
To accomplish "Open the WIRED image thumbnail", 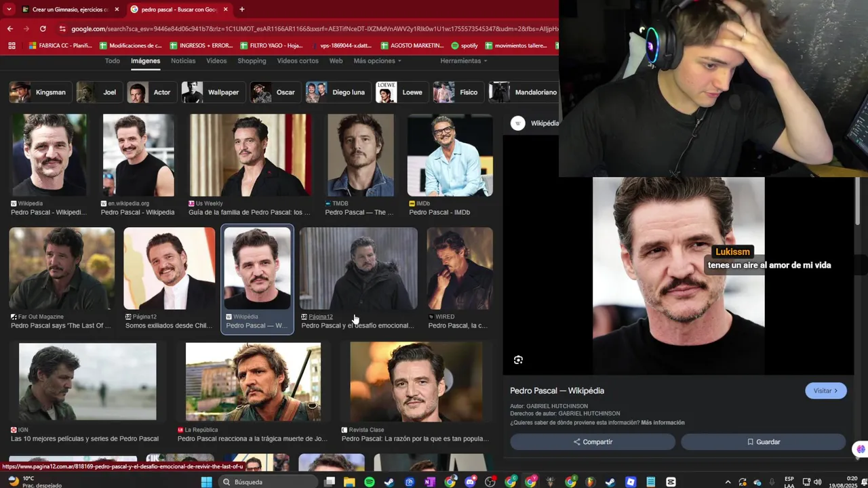I will 460,268.
